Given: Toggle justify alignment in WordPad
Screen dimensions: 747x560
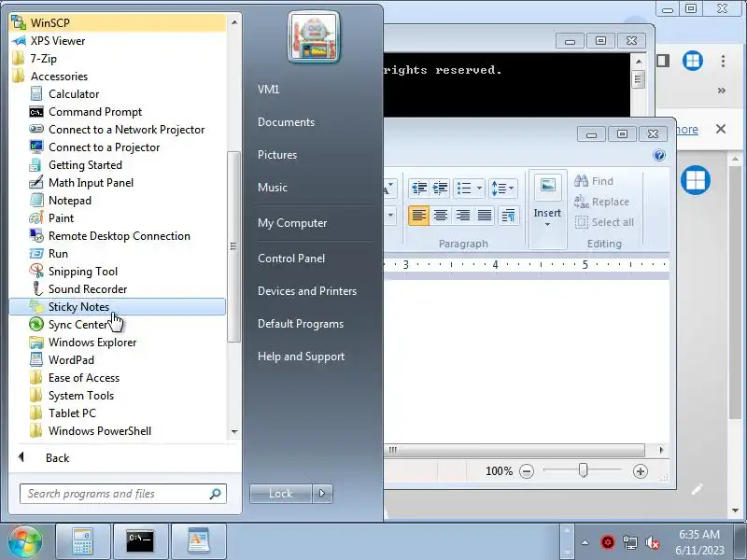Looking at the screenshot, I should coord(485,216).
